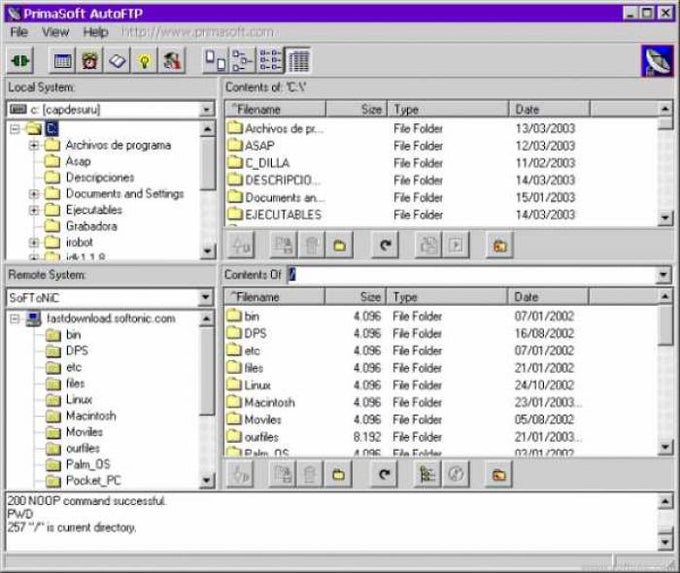
Task: Open the calendar scheduler toolbar icon
Action: tap(62, 60)
